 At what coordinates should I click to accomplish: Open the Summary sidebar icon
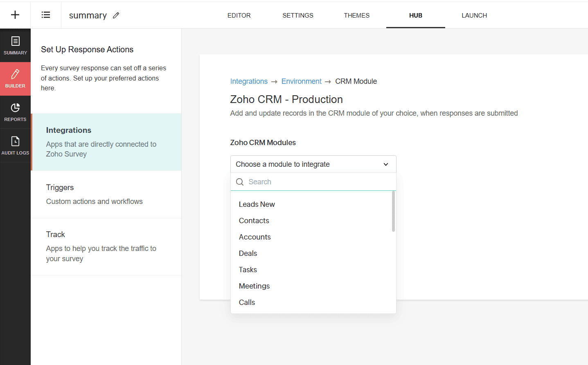coord(15,45)
